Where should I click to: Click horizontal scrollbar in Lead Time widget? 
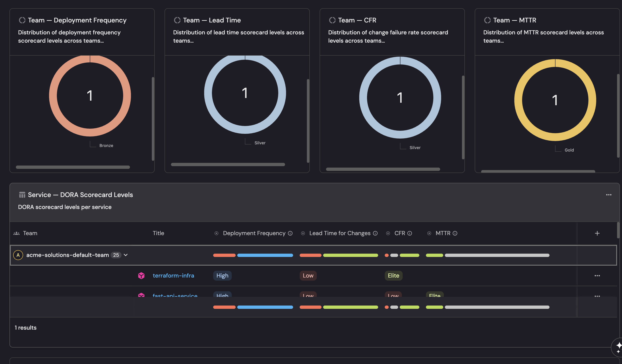[228, 164]
